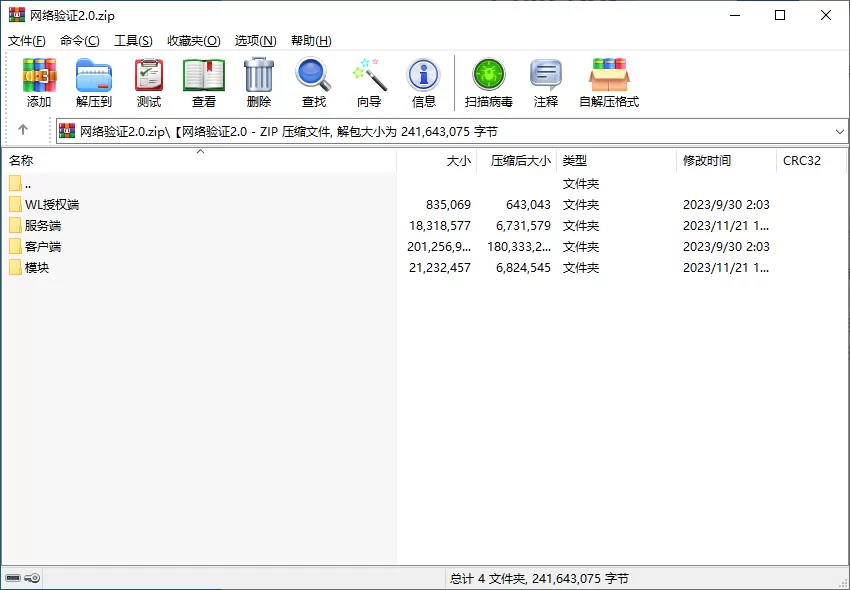Select the 测试 (Test) archive icon
Image resolution: width=850 pixels, height=590 pixels.
(148, 80)
